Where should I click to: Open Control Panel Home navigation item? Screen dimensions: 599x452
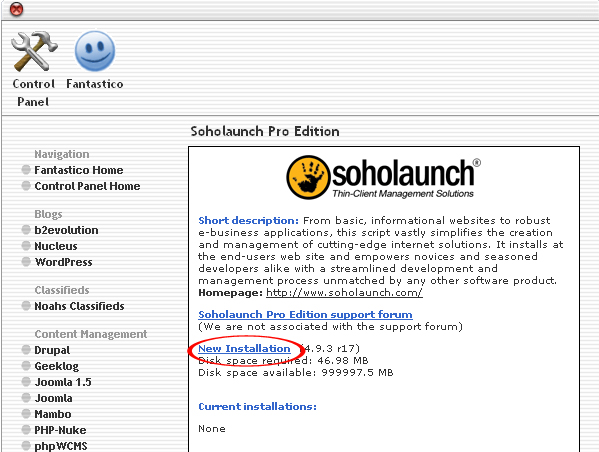(87, 186)
